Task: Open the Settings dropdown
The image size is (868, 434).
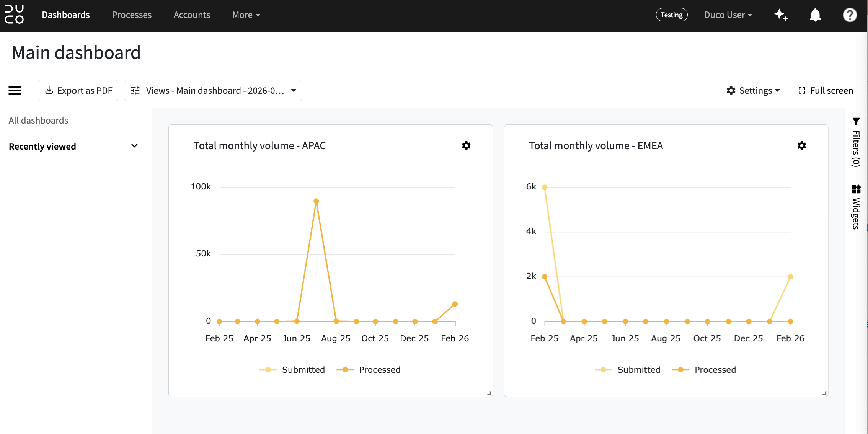Action: point(753,91)
